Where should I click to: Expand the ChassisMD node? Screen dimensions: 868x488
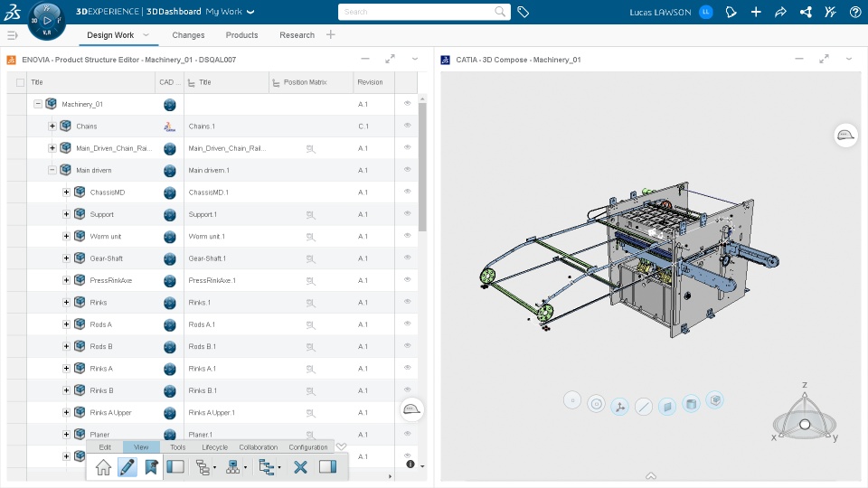[x=66, y=192]
